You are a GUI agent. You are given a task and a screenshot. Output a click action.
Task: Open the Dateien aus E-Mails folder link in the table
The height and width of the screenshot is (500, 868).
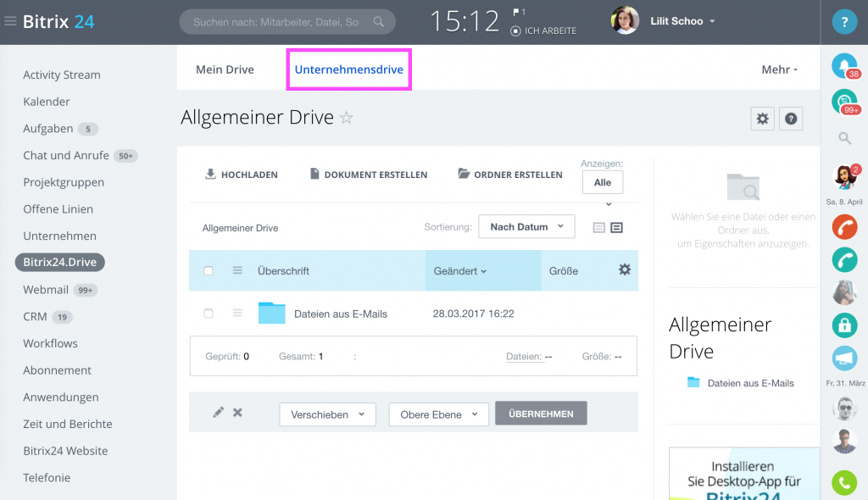341,314
